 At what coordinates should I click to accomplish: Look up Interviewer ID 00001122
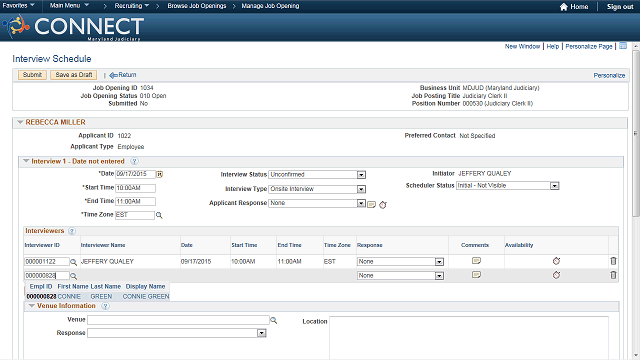(73, 262)
